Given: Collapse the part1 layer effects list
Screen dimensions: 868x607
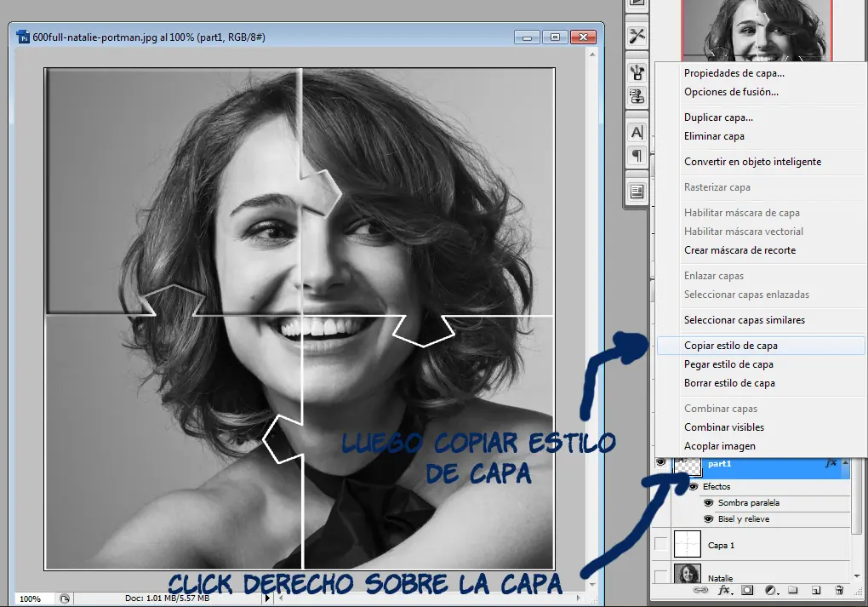Looking at the screenshot, I should tap(844, 464).
